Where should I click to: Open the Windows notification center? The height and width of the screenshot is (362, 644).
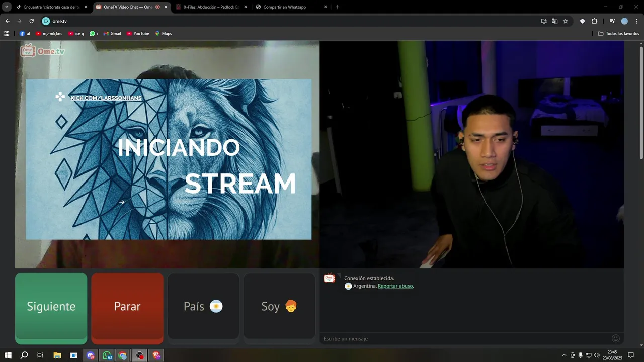pyautogui.click(x=631, y=355)
